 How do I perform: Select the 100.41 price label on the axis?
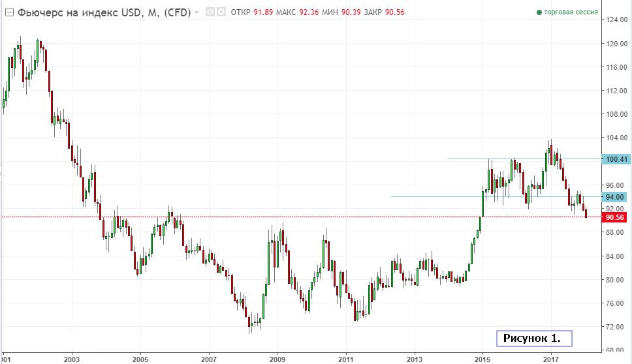pos(615,159)
